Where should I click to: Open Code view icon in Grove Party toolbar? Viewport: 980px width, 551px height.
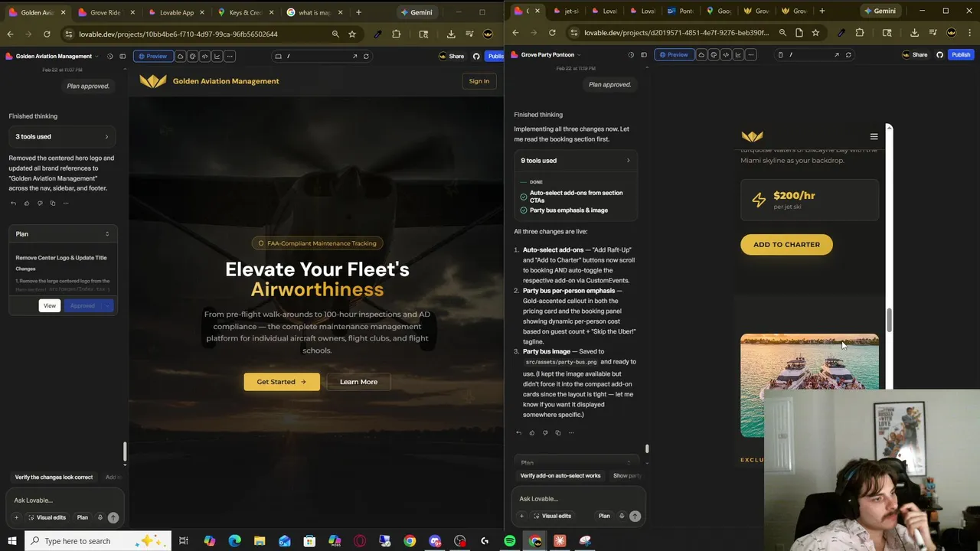tap(726, 54)
